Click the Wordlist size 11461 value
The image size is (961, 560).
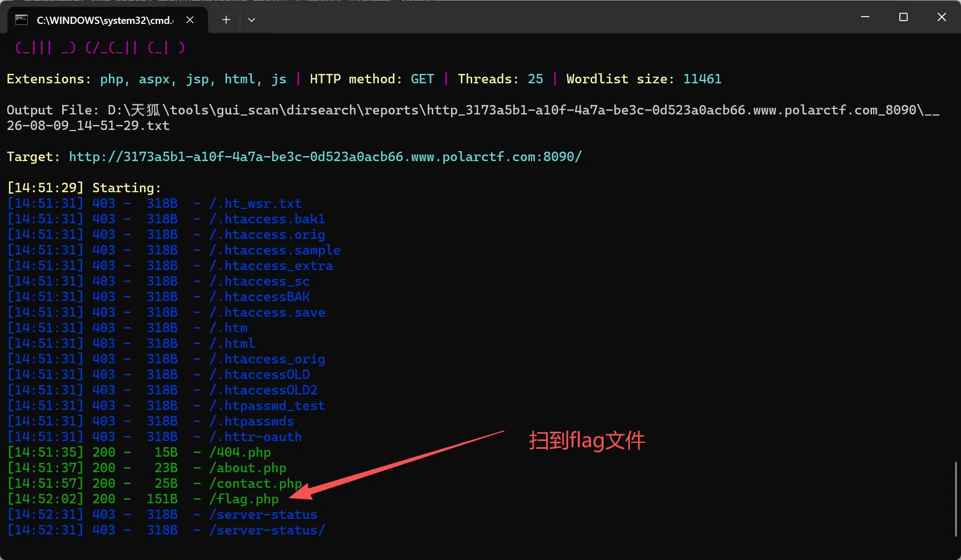pos(702,79)
